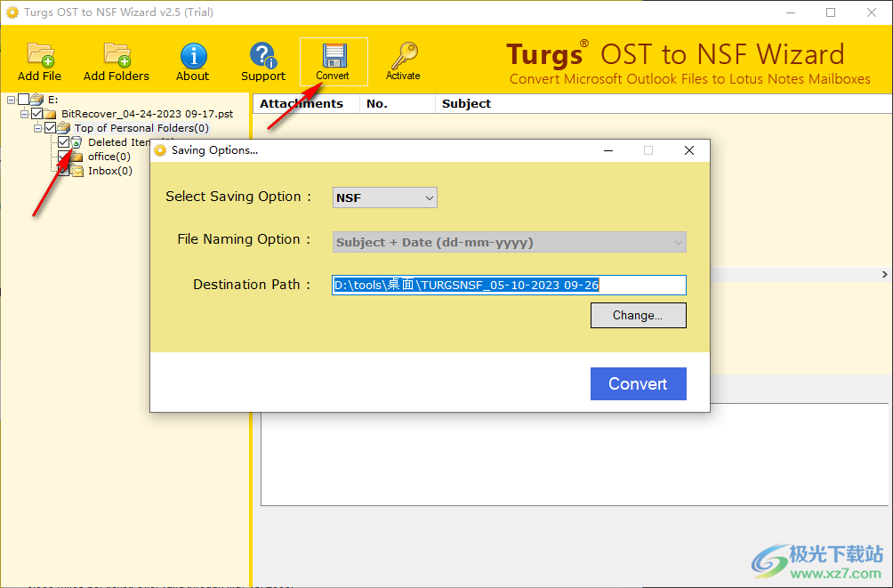
Task: Toggle the Deleted Items checkbox
Action: [64, 141]
